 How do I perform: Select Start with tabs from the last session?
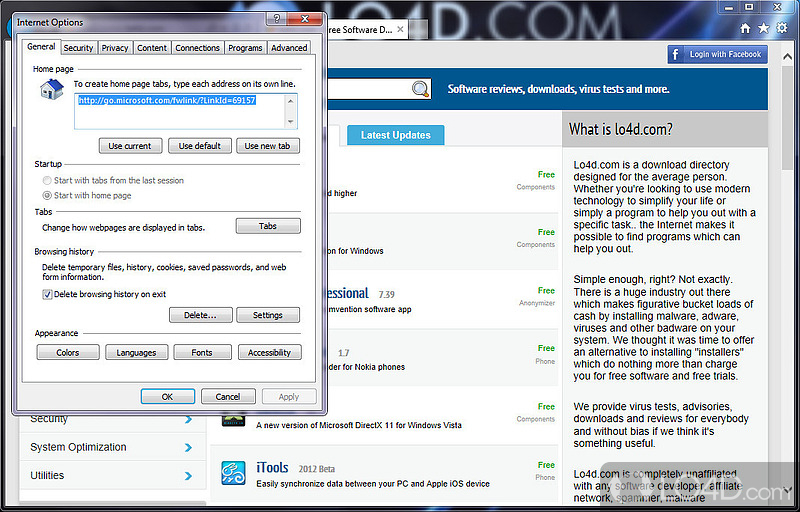point(47,180)
